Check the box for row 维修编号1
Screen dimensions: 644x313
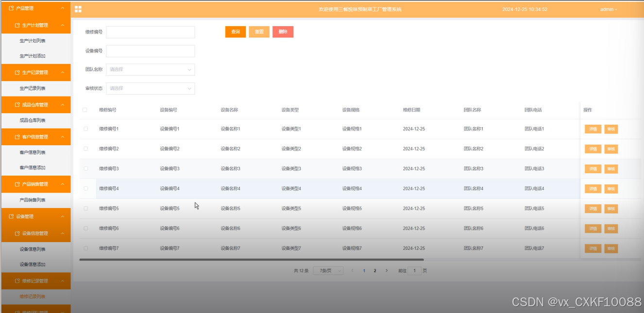[x=86, y=129]
